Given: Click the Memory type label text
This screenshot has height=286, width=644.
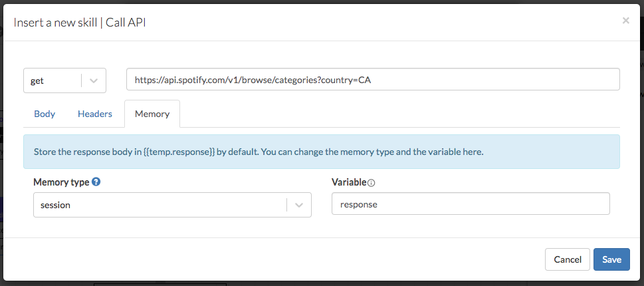Looking at the screenshot, I should tap(61, 182).
